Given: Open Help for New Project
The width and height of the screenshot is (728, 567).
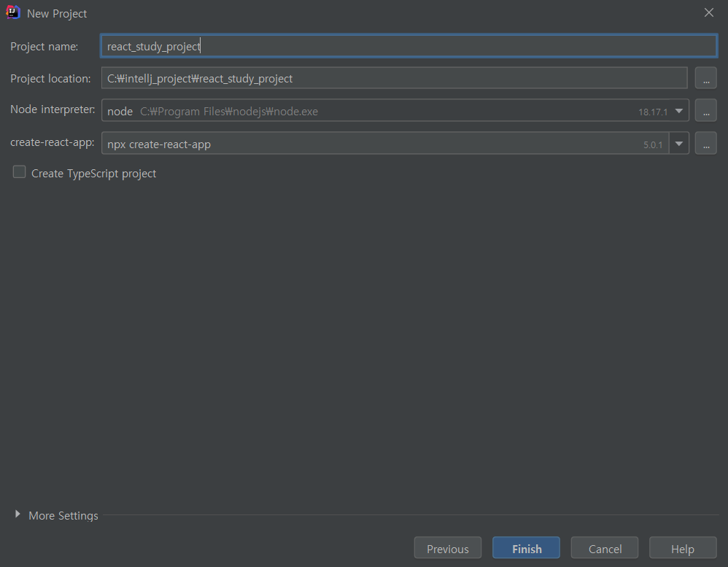Looking at the screenshot, I should coord(683,548).
